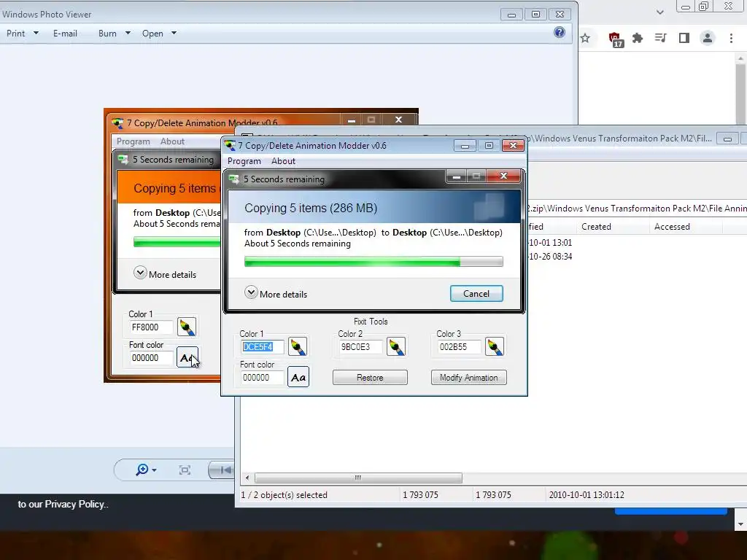Open About menu in front Modder window

(x=284, y=161)
